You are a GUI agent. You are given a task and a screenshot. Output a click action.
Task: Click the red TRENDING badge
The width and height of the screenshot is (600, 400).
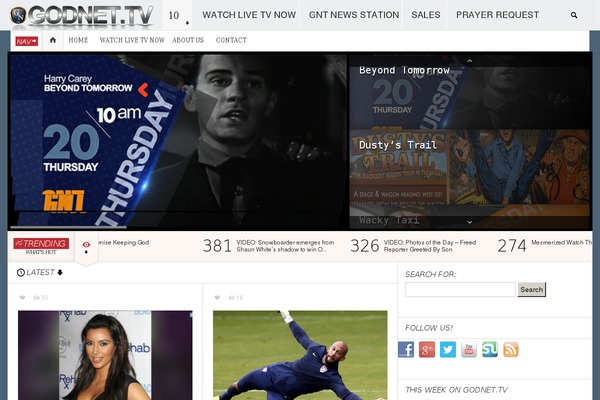(41, 243)
